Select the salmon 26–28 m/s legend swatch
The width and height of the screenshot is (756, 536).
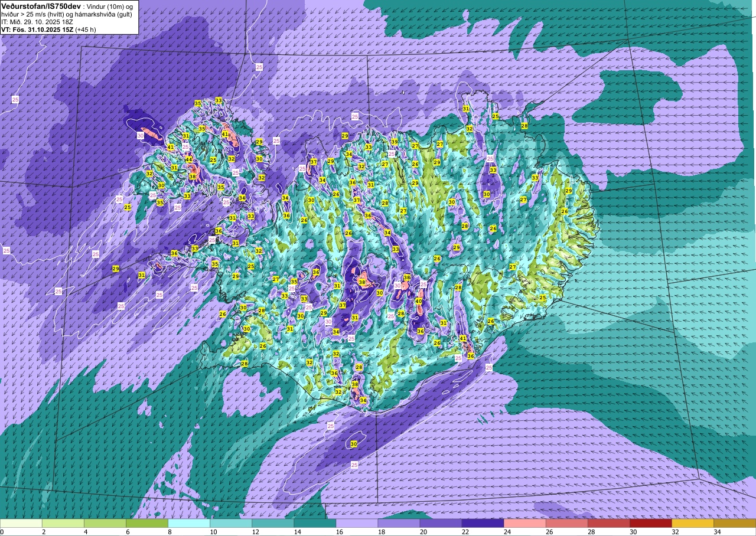coord(566,523)
